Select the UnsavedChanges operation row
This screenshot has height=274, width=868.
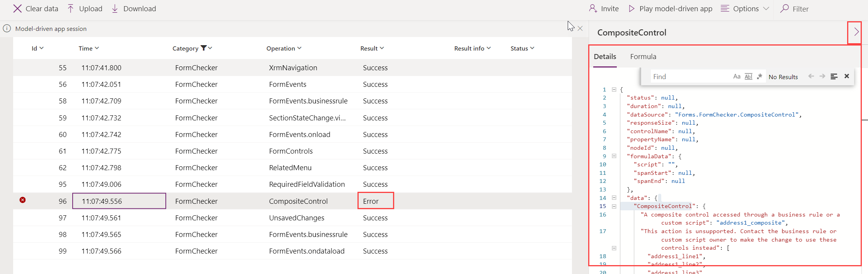(x=293, y=218)
